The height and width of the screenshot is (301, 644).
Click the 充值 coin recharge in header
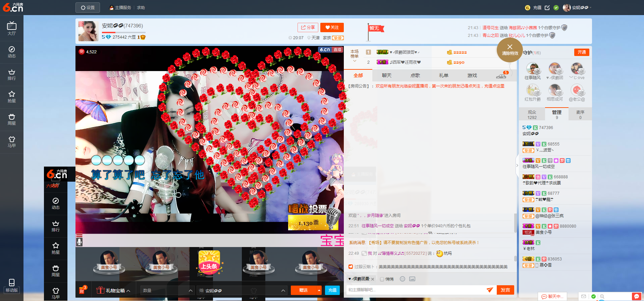(x=533, y=7)
